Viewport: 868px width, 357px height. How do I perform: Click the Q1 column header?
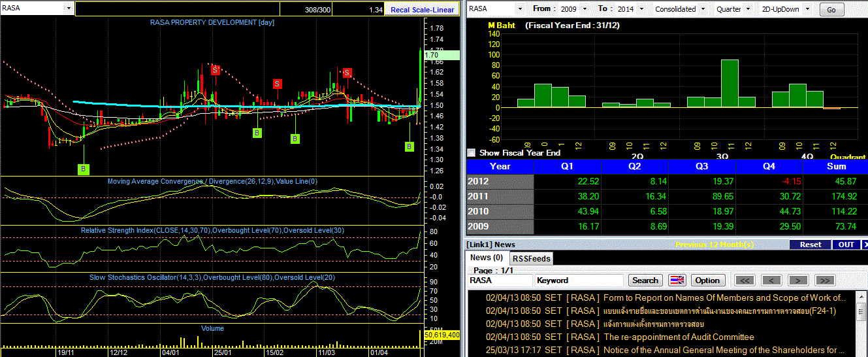(568, 166)
